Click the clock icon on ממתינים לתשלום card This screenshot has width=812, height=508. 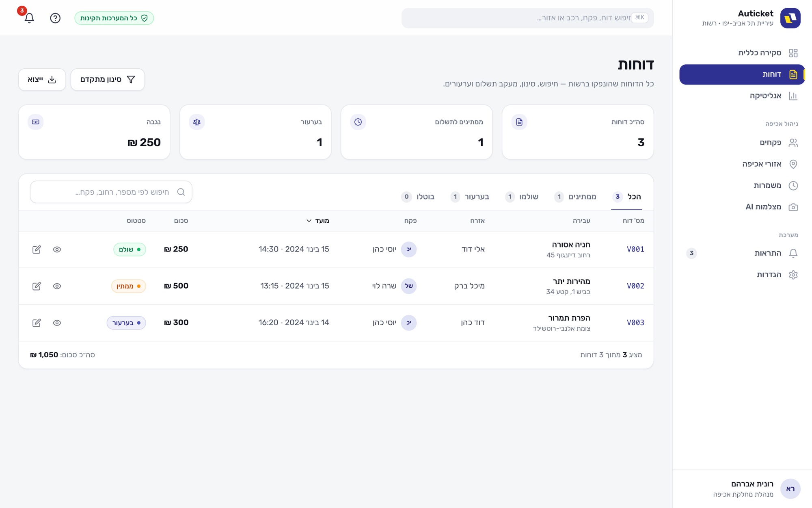(358, 122)
